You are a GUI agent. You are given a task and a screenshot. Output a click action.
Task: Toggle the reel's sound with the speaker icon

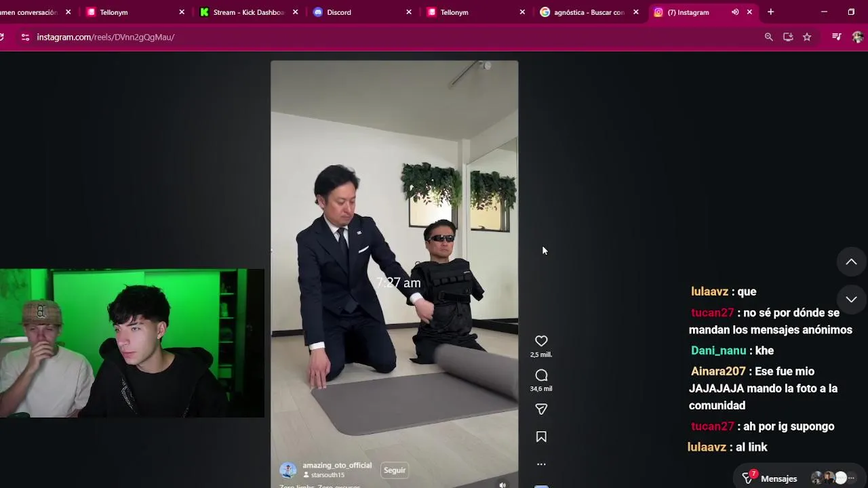502,485
